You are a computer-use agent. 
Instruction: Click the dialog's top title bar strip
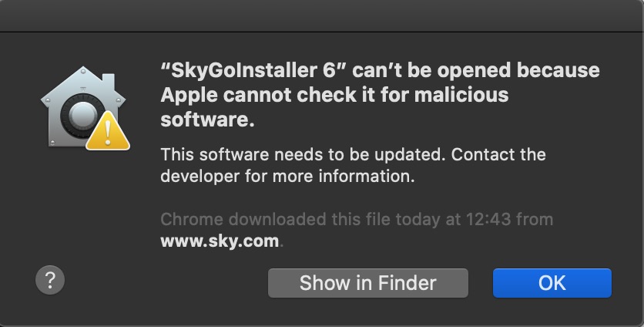322,15
